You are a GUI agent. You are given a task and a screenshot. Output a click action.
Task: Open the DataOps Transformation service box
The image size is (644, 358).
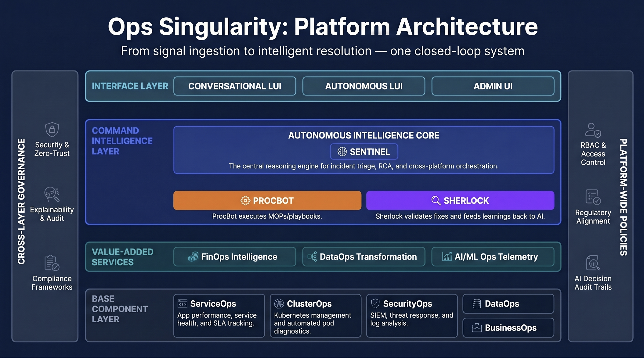(x=364, y=257)
